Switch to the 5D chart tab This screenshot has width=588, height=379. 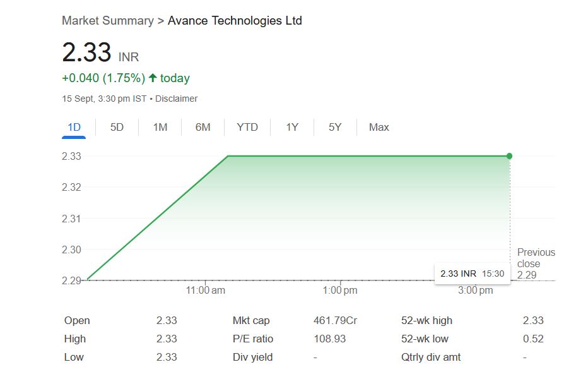point(117,127)
